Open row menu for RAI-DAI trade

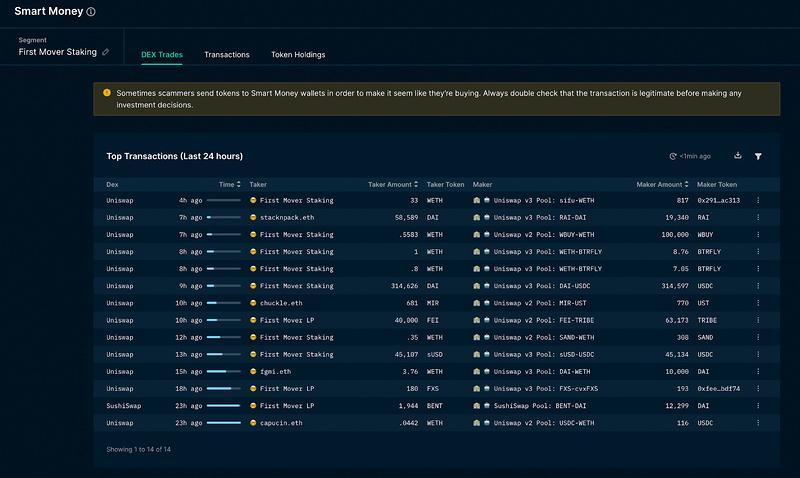point(758,217)
